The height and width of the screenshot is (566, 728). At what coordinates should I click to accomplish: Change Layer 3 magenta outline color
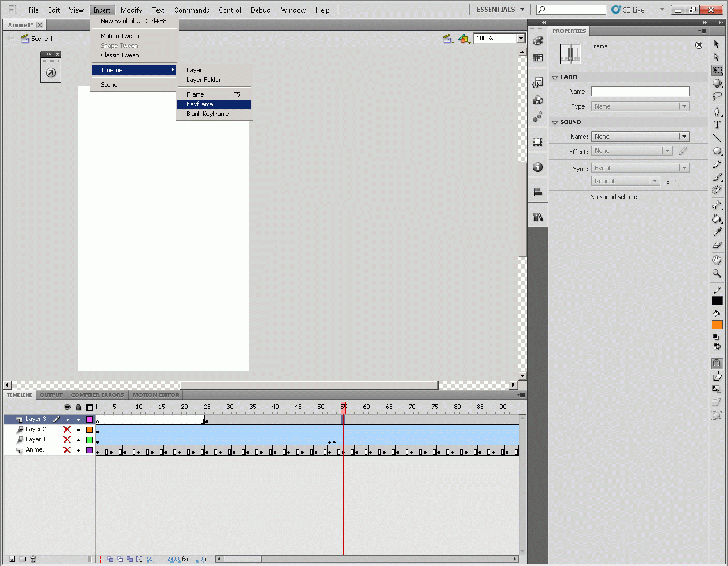[89, 419]
